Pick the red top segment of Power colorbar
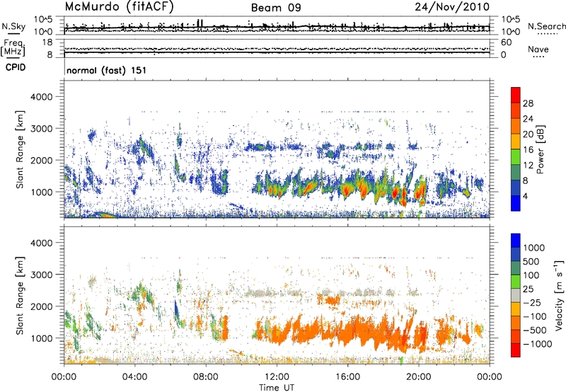This screenshot has width=566, height=392. pyautogui.click(x=516, y=95)
